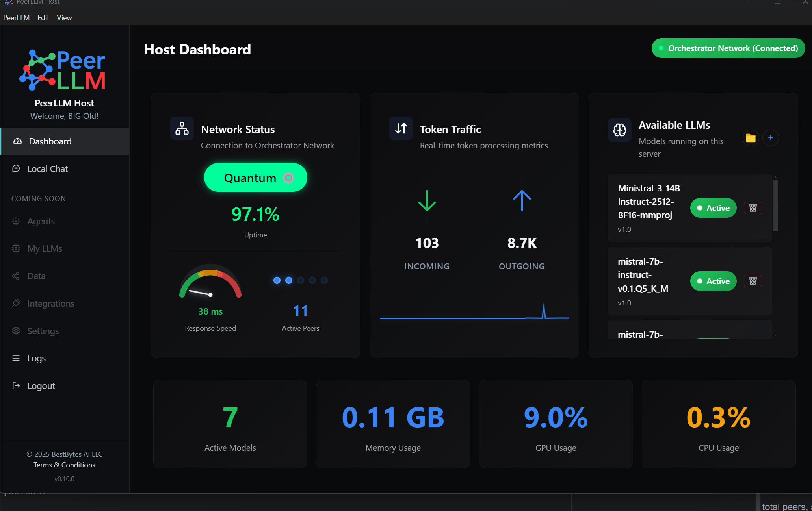
Task: Open the PeerLLM menu
Action: pos(17,18)
